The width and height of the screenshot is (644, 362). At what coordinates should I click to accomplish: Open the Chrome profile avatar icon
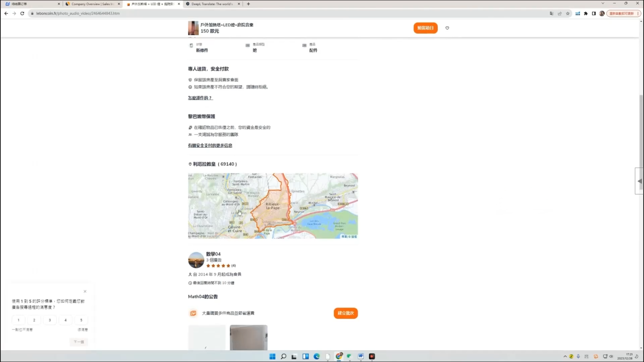pos(602,13)
